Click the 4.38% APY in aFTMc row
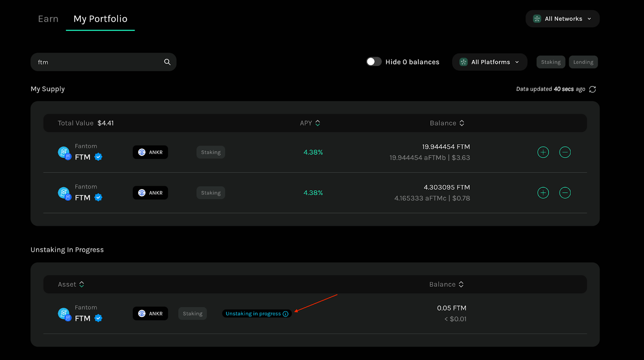 pos(313,193)
